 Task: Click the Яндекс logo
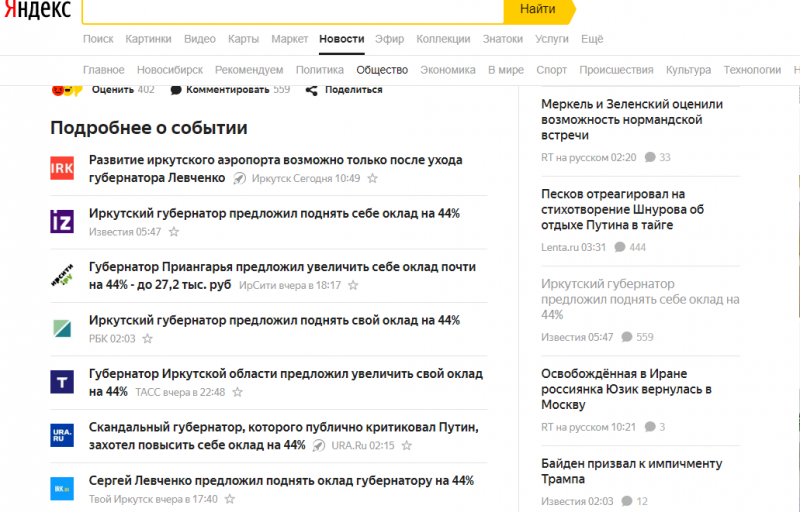click(x=37, y=9)
